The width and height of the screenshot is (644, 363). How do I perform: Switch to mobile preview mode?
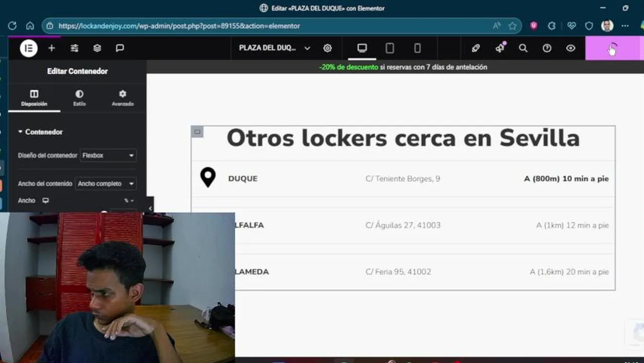[417, 48]
